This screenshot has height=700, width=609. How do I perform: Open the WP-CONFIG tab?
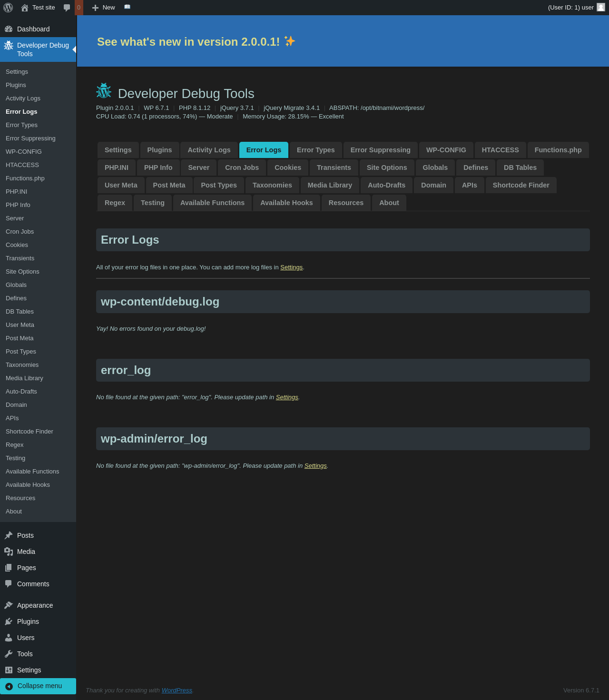[x=446, y=150]
